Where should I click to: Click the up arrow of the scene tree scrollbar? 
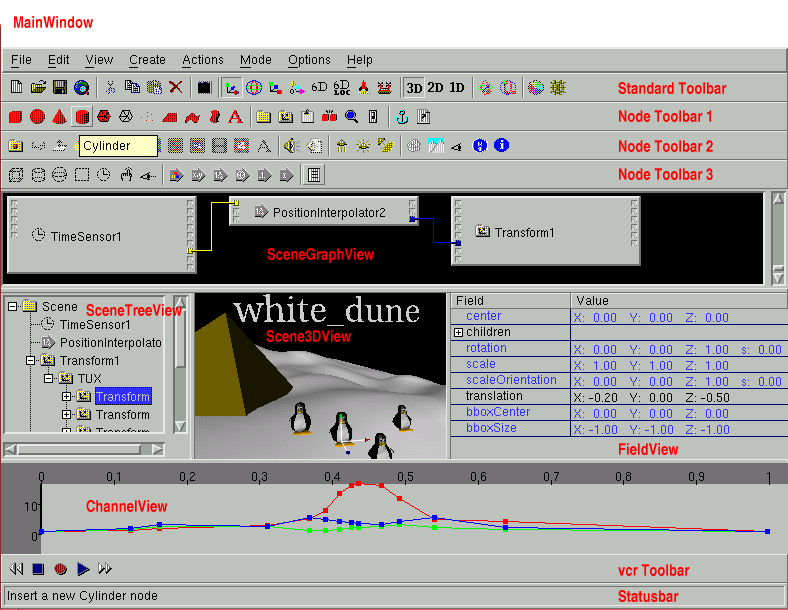[x=180, y=302]
